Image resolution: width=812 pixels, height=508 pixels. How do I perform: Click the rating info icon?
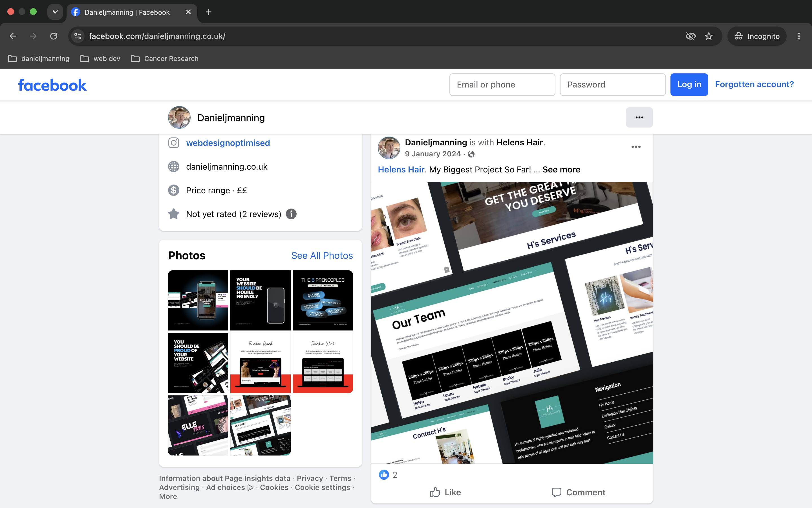click(x=291, y=214)
